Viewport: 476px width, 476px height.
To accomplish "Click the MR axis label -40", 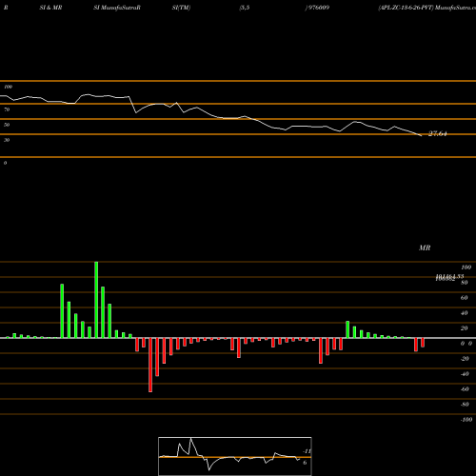I will tap(465, 374).
